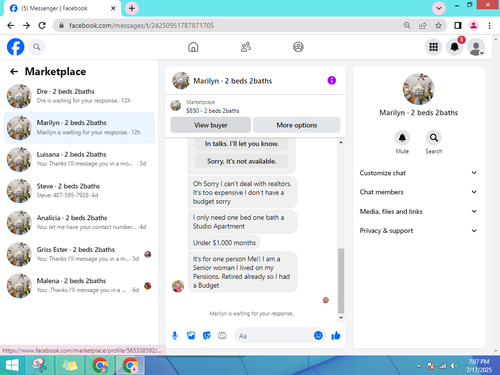Open the Facebook menu grid icon
The width and height of the screenshot is (500, 375).
(433, 47)
